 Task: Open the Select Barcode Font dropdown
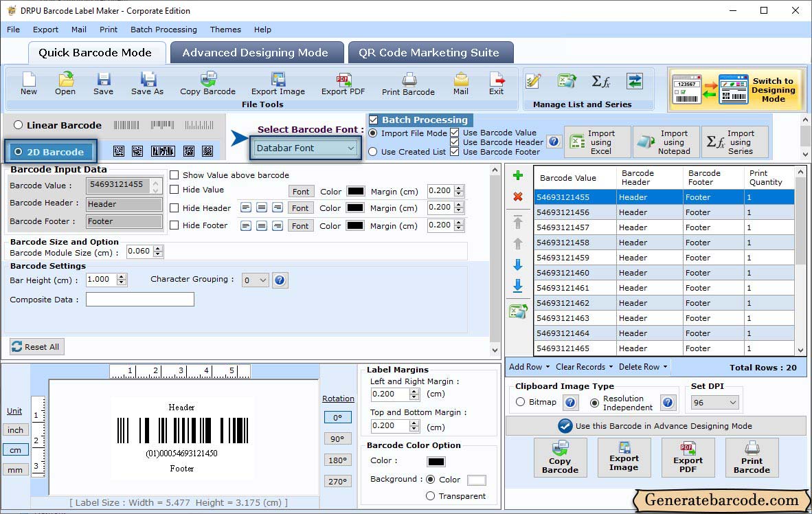coord(306,148)
